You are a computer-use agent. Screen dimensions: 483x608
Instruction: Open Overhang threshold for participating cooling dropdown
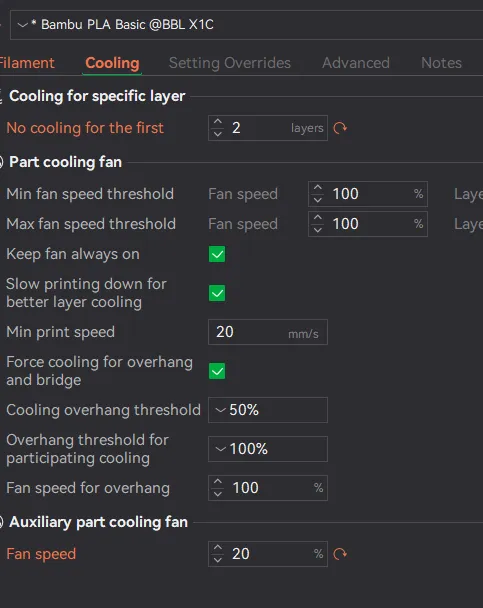(268, 449)
